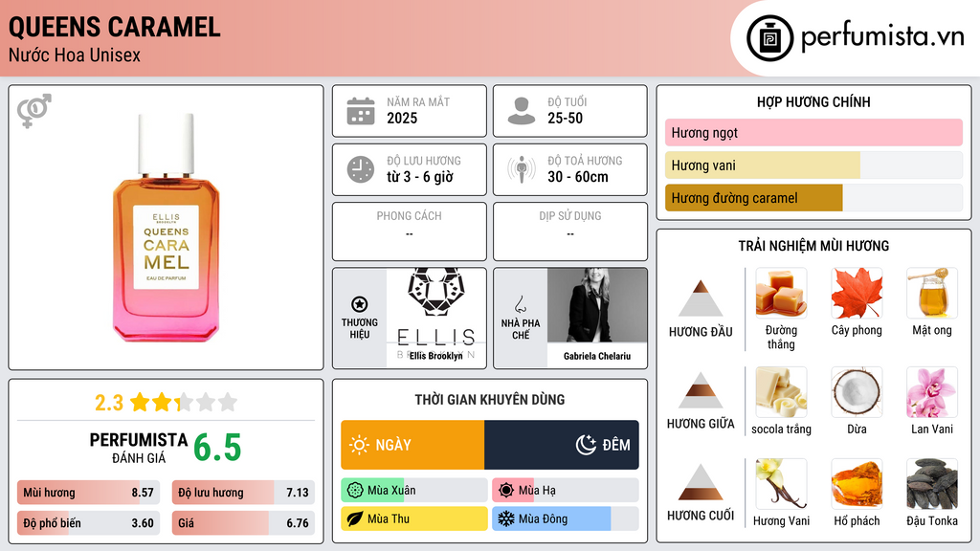Click the Hương giữa pyramid icon
This screenshot has width=980, height=551.
click(701, 390)
